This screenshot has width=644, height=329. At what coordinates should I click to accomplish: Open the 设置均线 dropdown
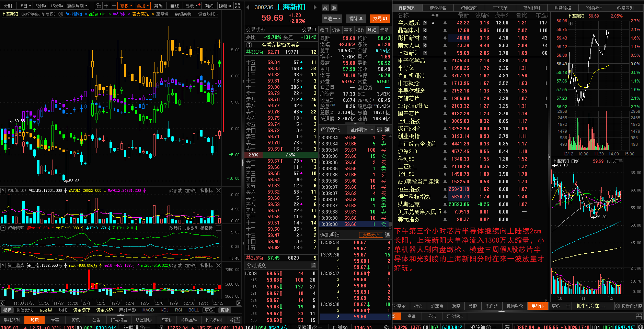[208, 14]
